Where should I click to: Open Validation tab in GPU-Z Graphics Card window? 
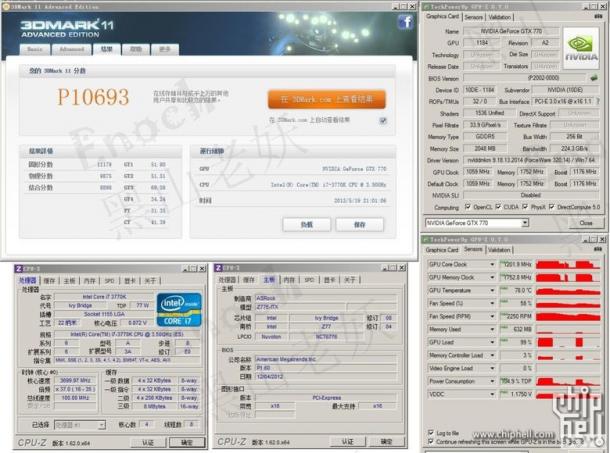pos(500,17)
